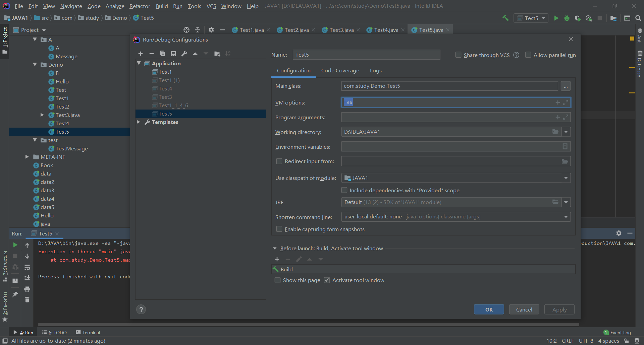Confirm dialog with OK button
Image resolution: width=644 pixels, height=345 pixels.
pos(489,309)
